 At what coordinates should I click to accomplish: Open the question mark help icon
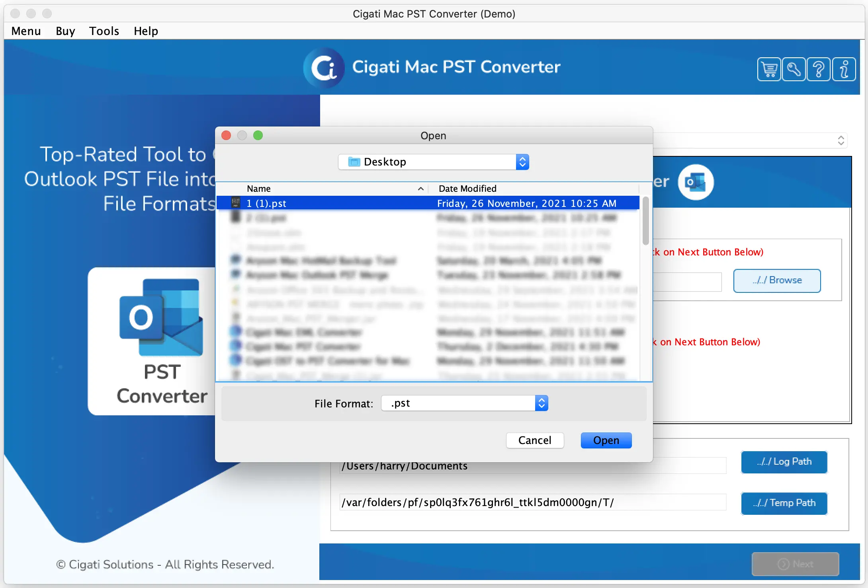coord(818,69)
